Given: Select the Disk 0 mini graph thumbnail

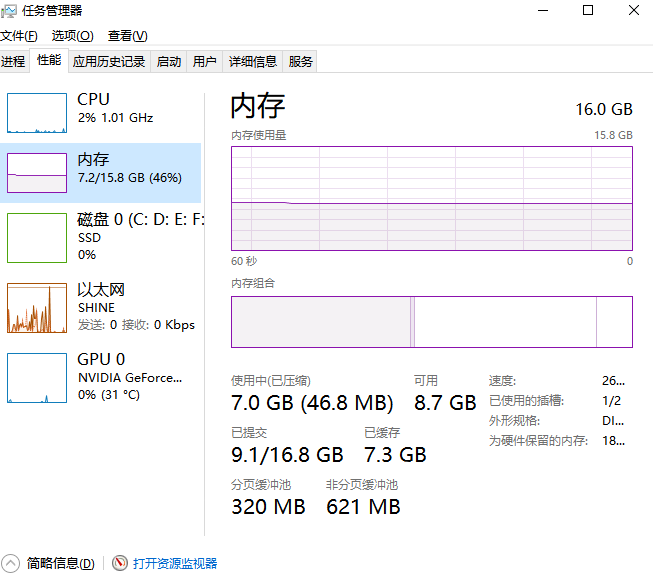Looking at the screenshot, I should [37, 237].
